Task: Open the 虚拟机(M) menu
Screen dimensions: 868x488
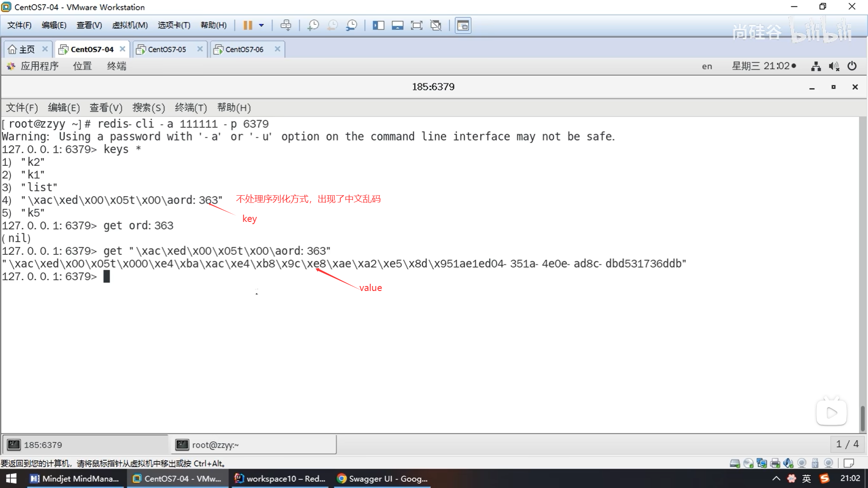Action: pyautogui.click(x=130, y=25)
